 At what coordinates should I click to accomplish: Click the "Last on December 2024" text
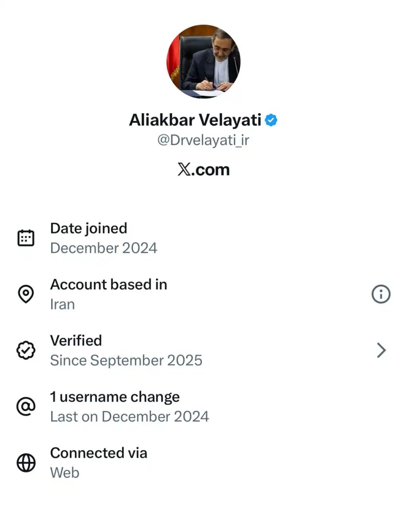[129, 416]
